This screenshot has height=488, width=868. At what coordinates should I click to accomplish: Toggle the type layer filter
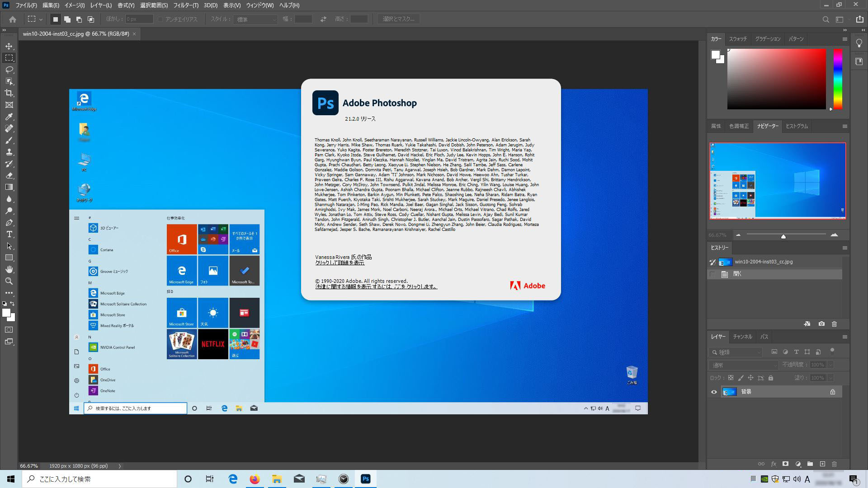point(796,352)
